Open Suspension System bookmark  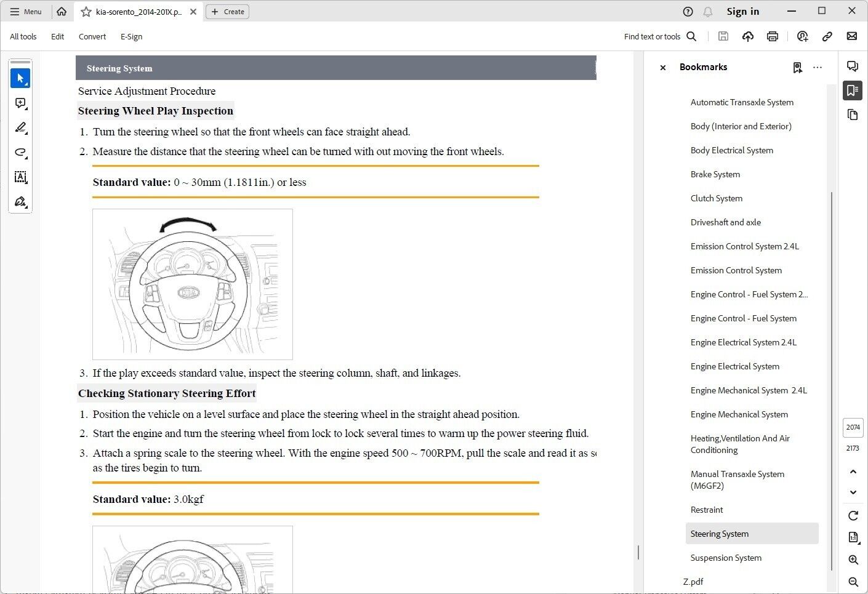pos(726,558)
